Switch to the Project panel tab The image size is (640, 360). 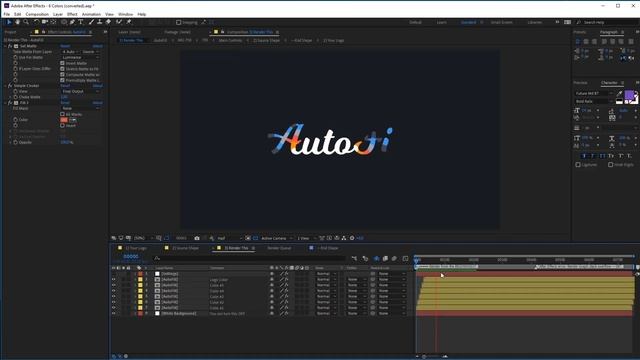point(11,32)
